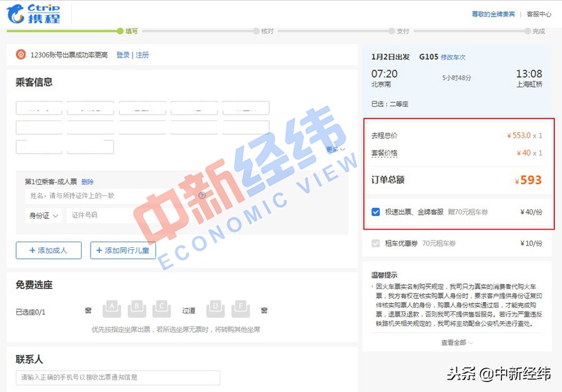Open the 客服中心 menu item
The width and height of the screenshot is (562, 392).
click(541, 13)
